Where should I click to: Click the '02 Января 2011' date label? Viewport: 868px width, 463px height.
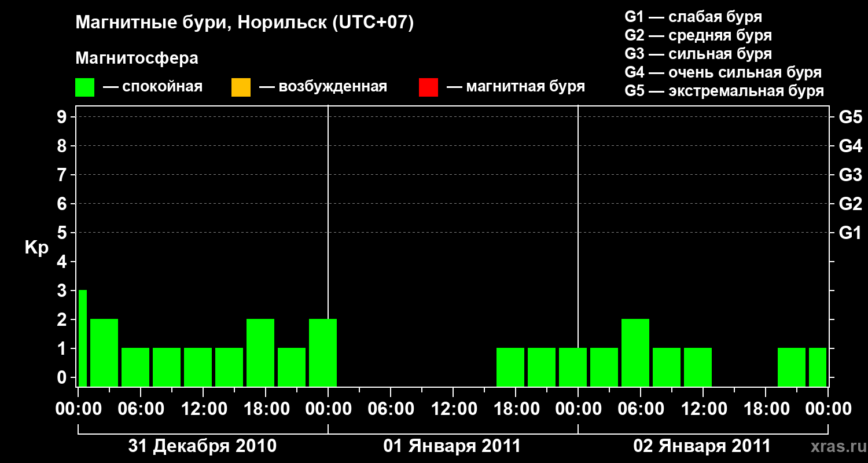pyautogui.click(x=702, y=446)
